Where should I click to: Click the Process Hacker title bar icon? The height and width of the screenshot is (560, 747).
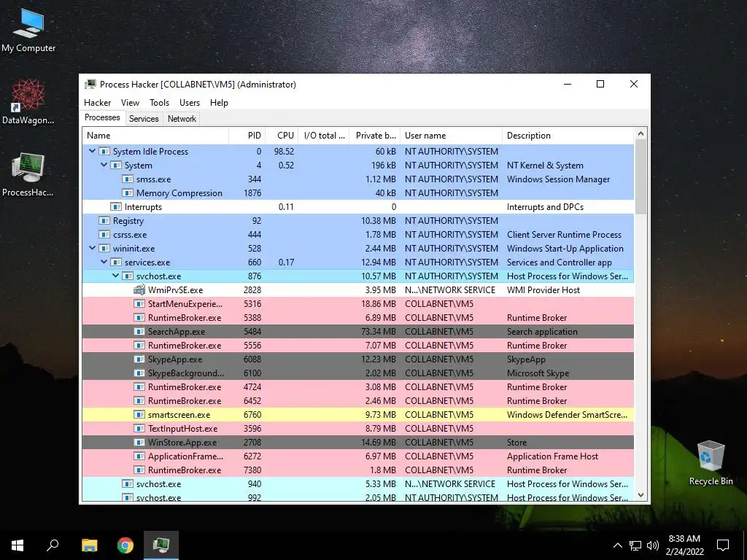click(90, 85)
